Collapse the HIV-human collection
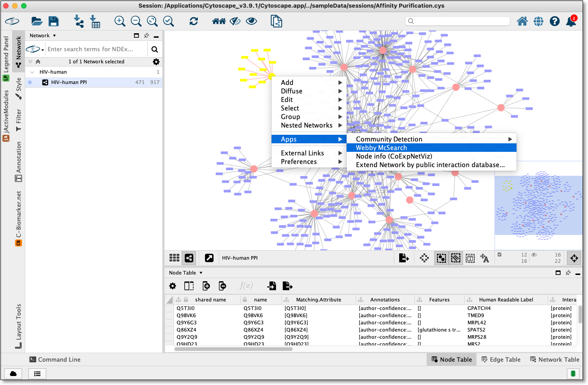The image size is (588, 385). [x=32, y=72]
